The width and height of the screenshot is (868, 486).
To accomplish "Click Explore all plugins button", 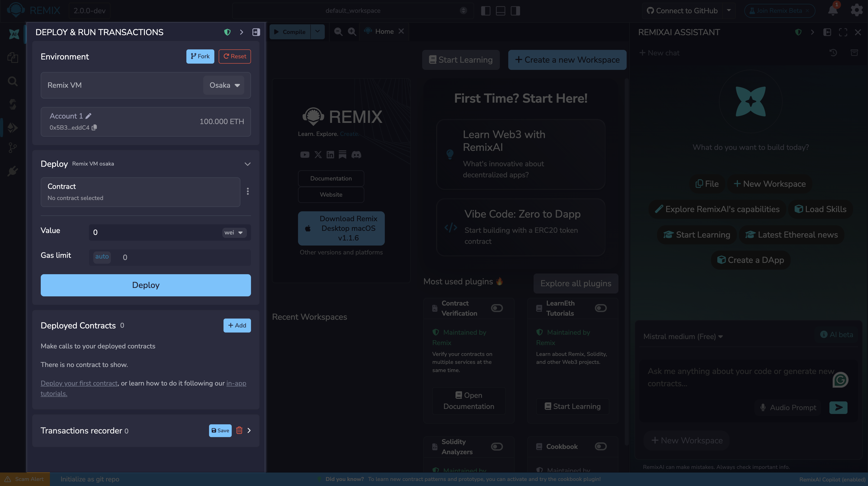I will [576, 284].
